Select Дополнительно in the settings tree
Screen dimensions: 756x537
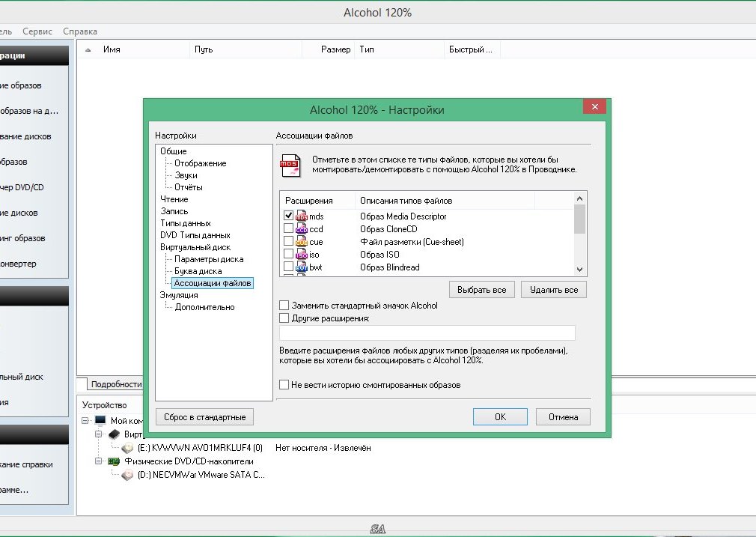pyautogui.click(x=205, y=307)
